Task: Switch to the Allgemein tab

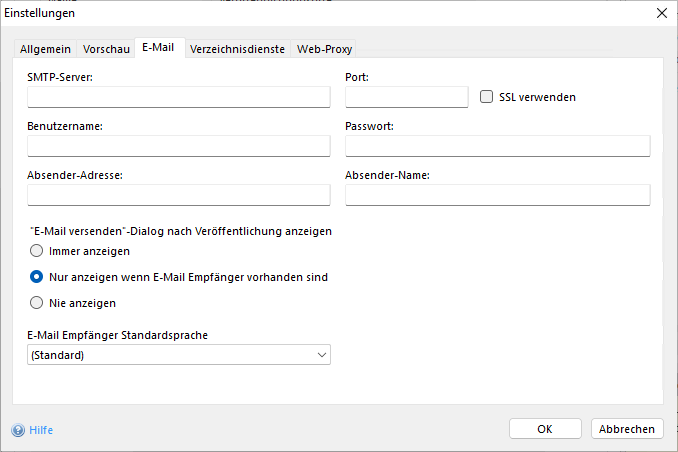Action: coord(45,49)
